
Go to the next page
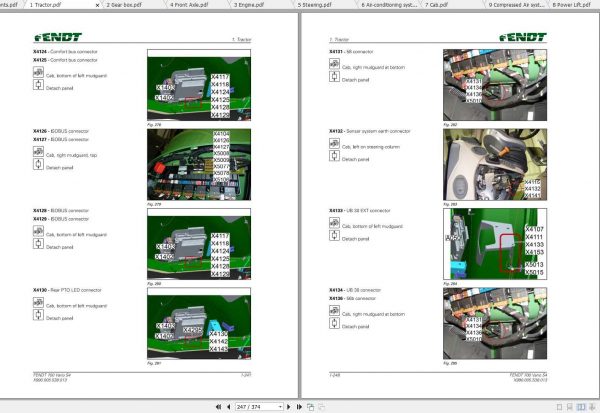pyautogui.click(x=289, y=406)
